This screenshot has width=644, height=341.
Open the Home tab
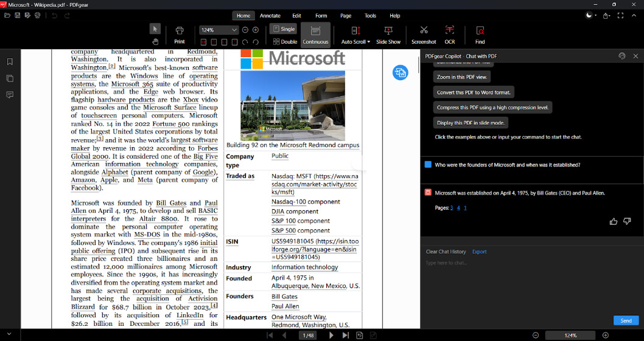(243, 16)
